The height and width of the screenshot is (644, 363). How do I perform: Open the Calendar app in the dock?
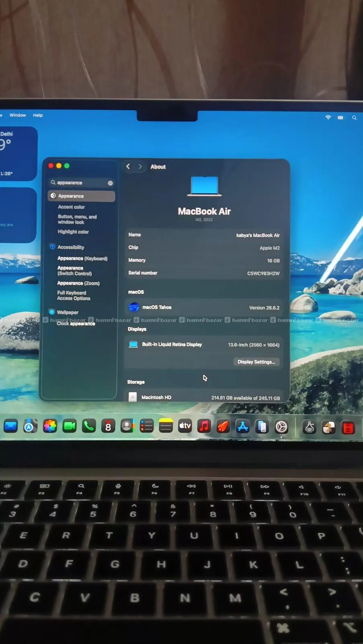108,426
